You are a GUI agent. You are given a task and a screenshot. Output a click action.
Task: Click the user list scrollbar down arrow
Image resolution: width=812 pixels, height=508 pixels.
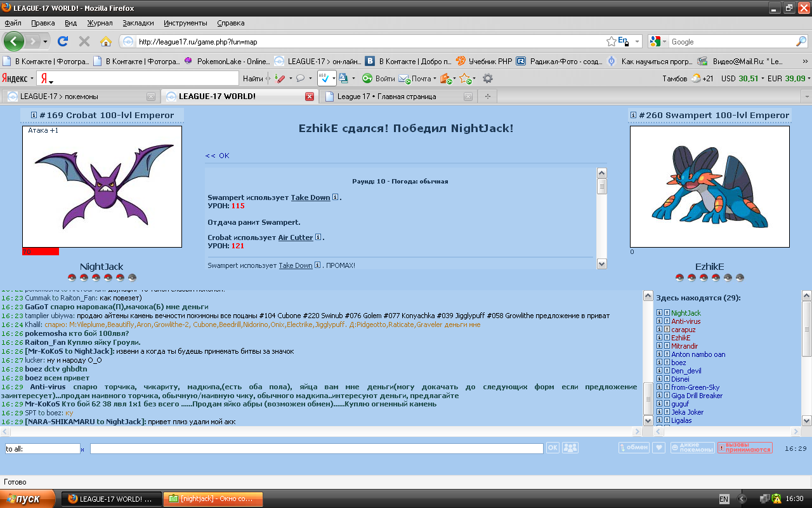point(807,420)
